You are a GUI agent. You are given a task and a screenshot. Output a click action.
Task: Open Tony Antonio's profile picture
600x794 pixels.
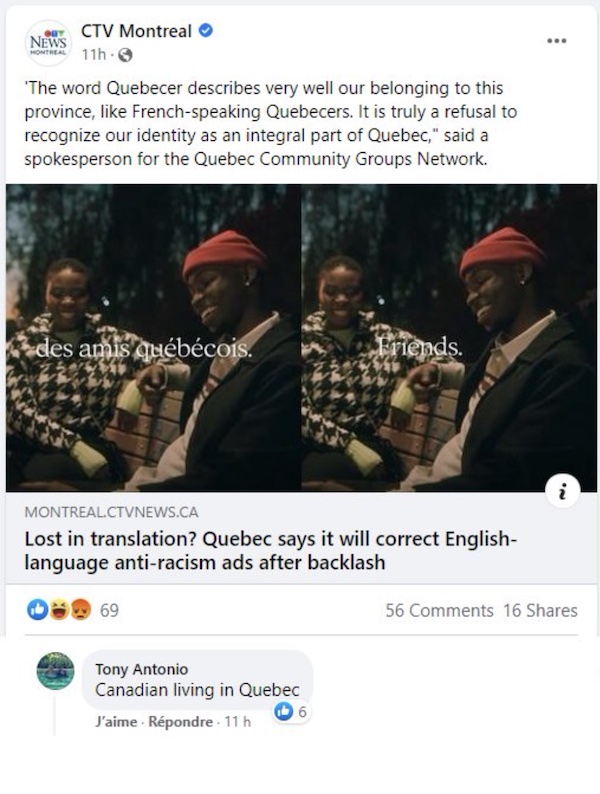[55, 671]
